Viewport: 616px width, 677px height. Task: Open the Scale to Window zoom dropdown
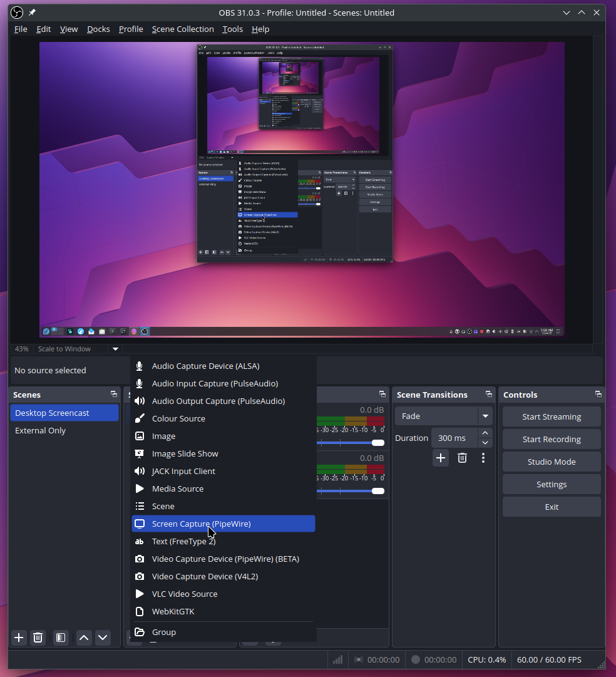[x=115, y=349]
